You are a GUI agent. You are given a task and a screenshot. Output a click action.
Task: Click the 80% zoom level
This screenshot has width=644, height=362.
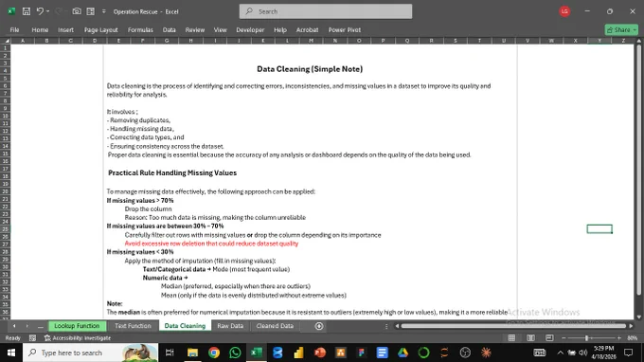tap(633, 337)
